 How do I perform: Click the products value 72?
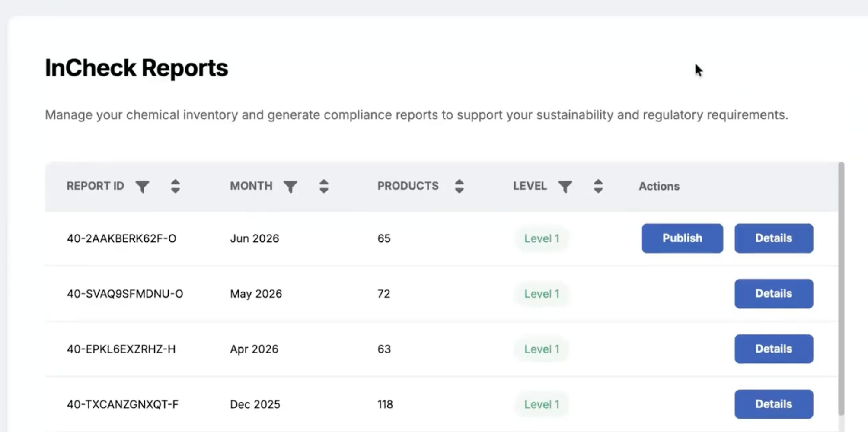384,294
